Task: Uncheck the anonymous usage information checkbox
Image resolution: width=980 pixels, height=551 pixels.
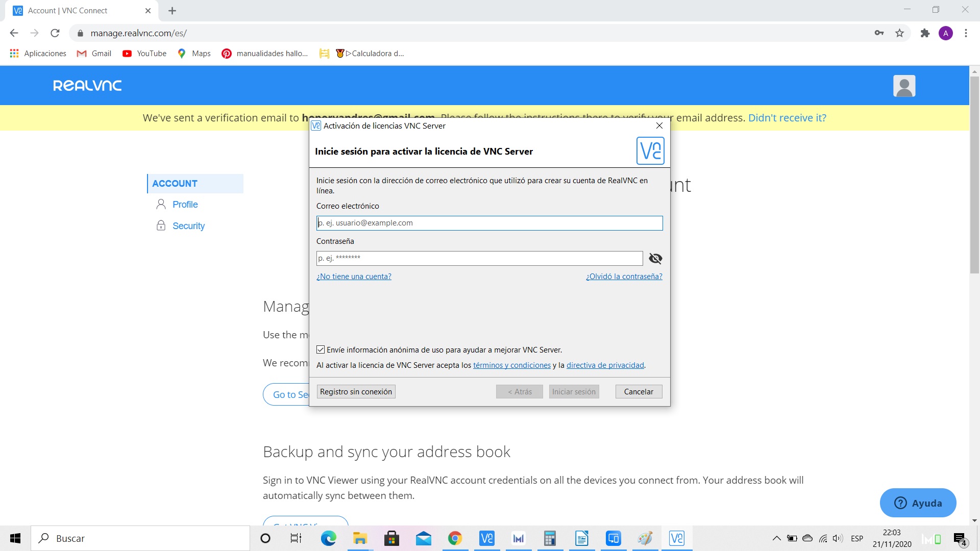Action: 321,349
